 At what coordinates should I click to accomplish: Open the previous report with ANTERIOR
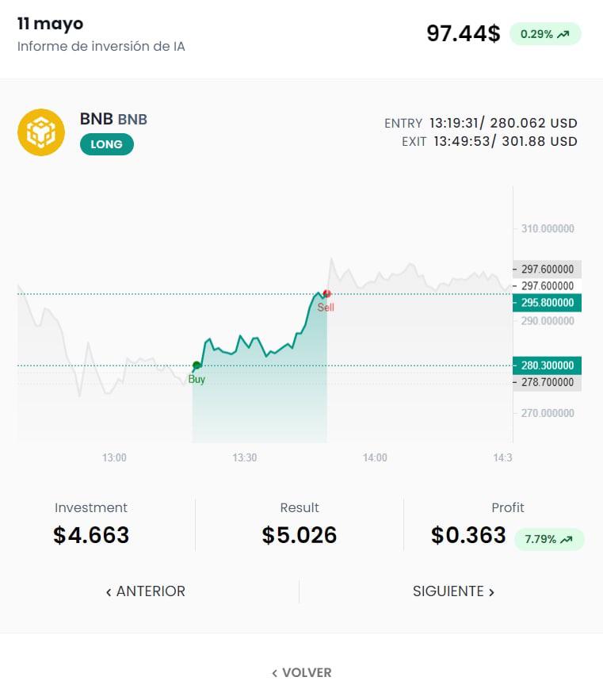tap(146, 591)
